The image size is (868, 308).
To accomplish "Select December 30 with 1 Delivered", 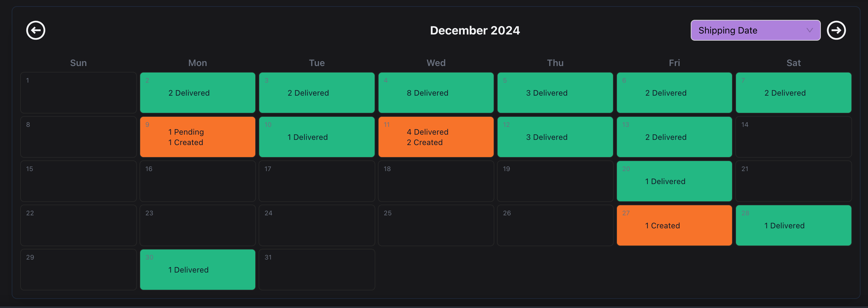I will coord(197,270).
